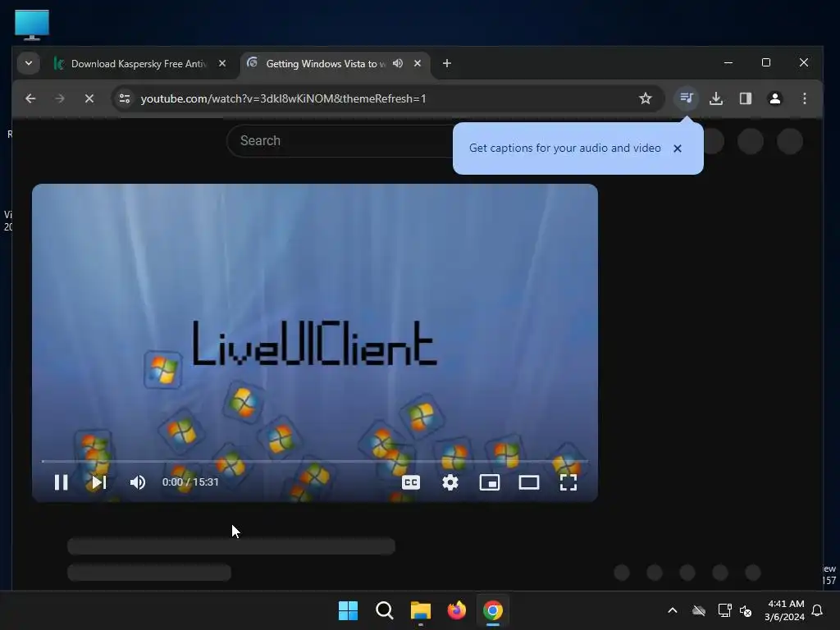Open the video player settings gear
Image resolution: width=840 pixels, height=630 pixels.
(x=450, y=482)
